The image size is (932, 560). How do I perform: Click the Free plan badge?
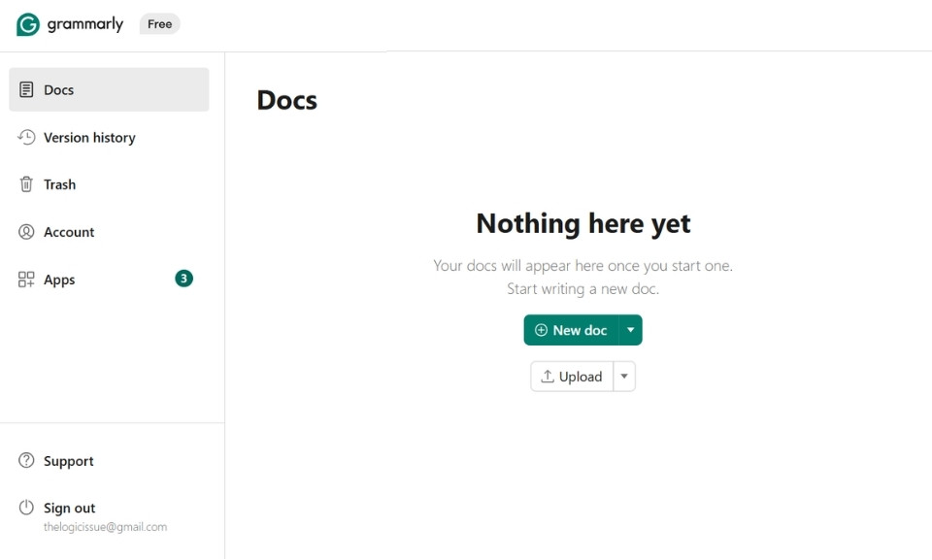(x=160, y=24)
